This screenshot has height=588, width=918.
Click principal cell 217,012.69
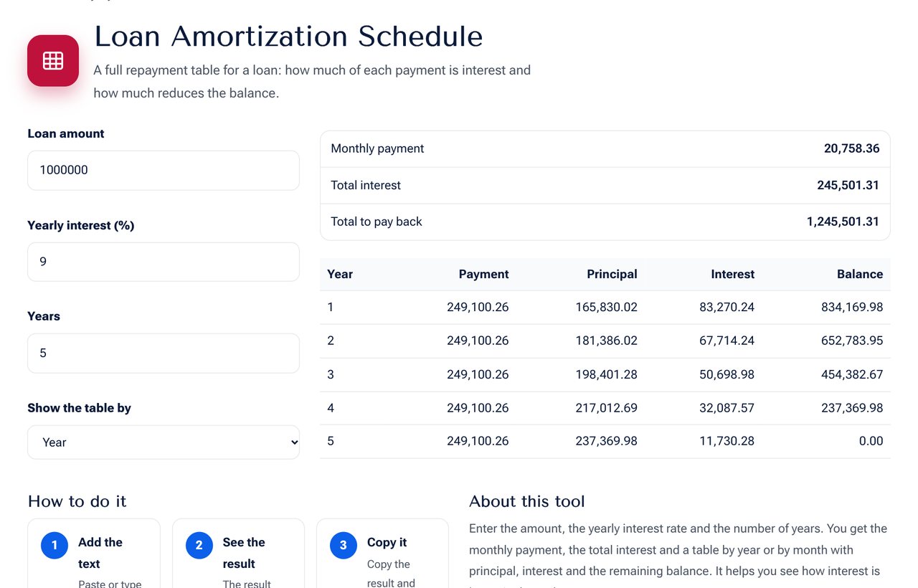pos(606,408)
